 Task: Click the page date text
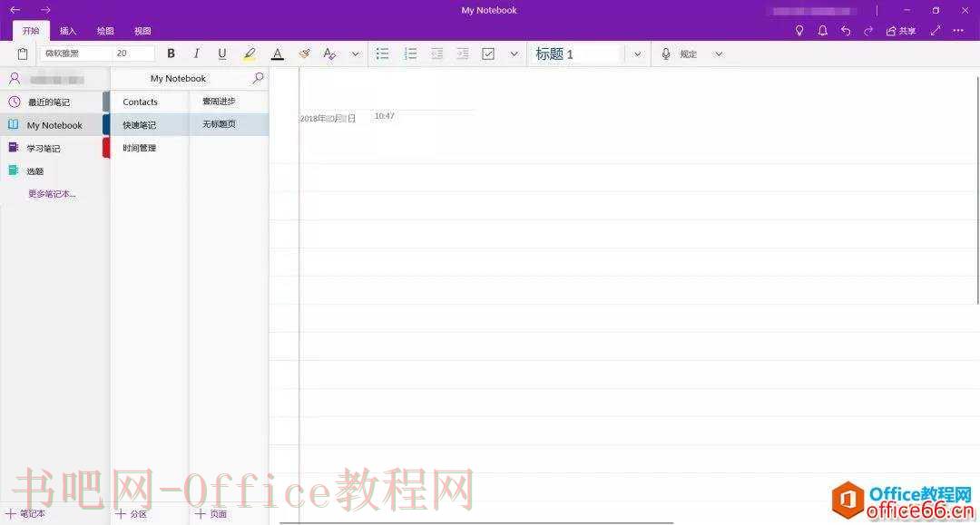[328, 118]
